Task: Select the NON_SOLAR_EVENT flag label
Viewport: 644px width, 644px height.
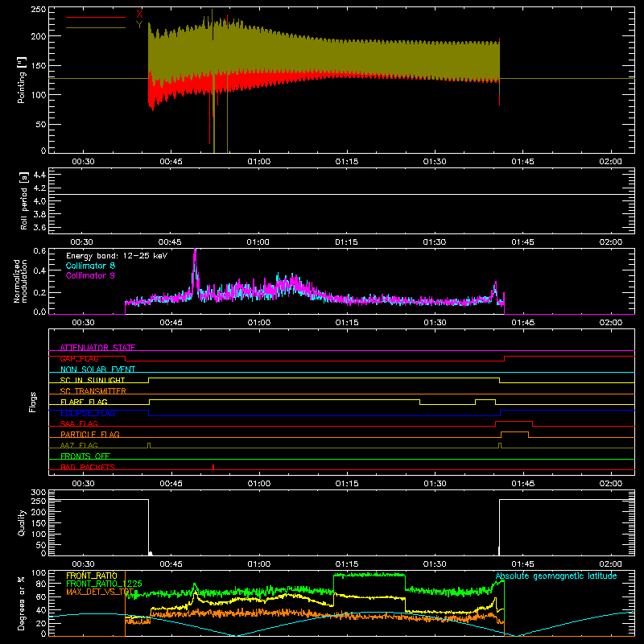Action: point(97,369)
